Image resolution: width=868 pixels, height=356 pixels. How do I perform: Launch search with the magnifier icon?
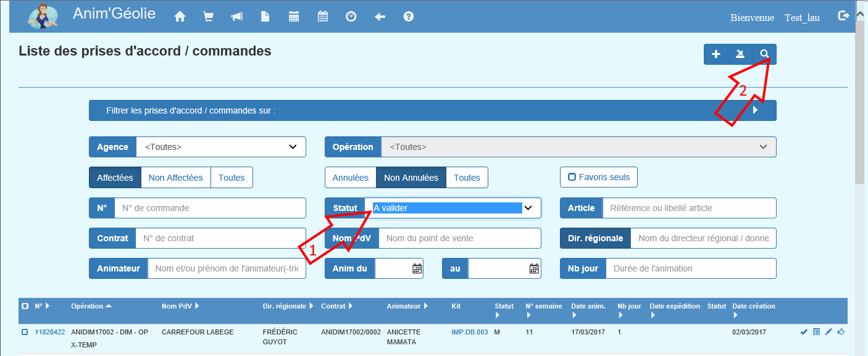click(764, 54)
